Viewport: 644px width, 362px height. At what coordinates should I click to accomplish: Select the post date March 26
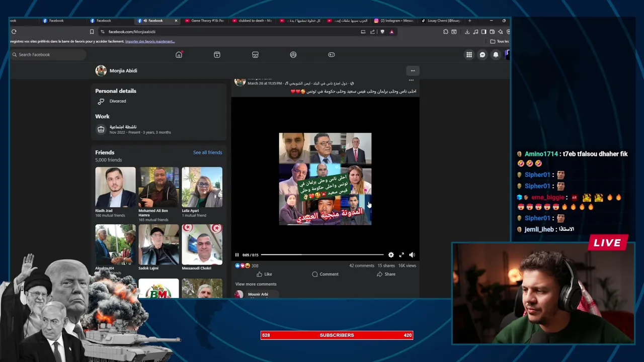[x=264, y=83]
